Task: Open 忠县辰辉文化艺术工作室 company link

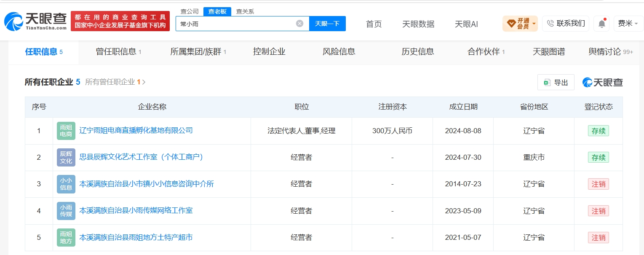Action: (142, 157)
